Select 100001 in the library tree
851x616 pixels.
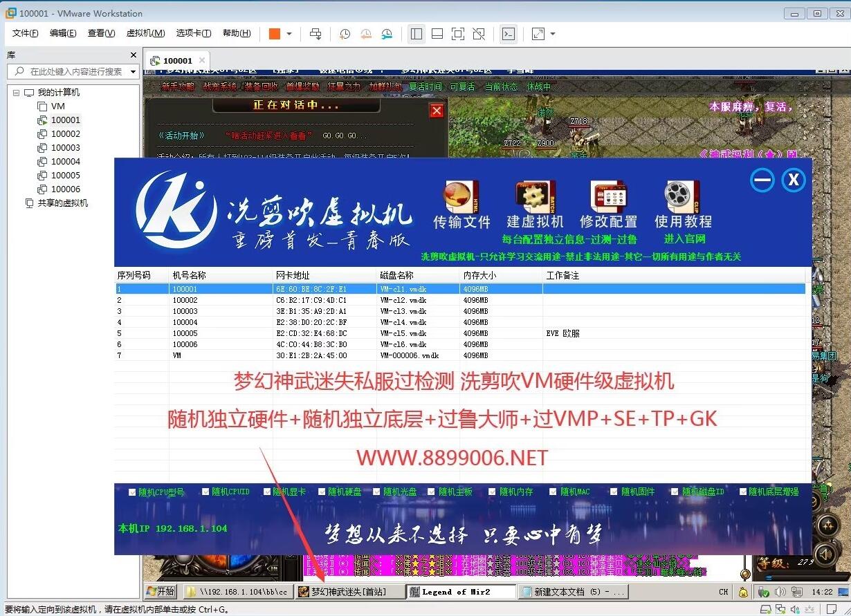coord(66,120)
